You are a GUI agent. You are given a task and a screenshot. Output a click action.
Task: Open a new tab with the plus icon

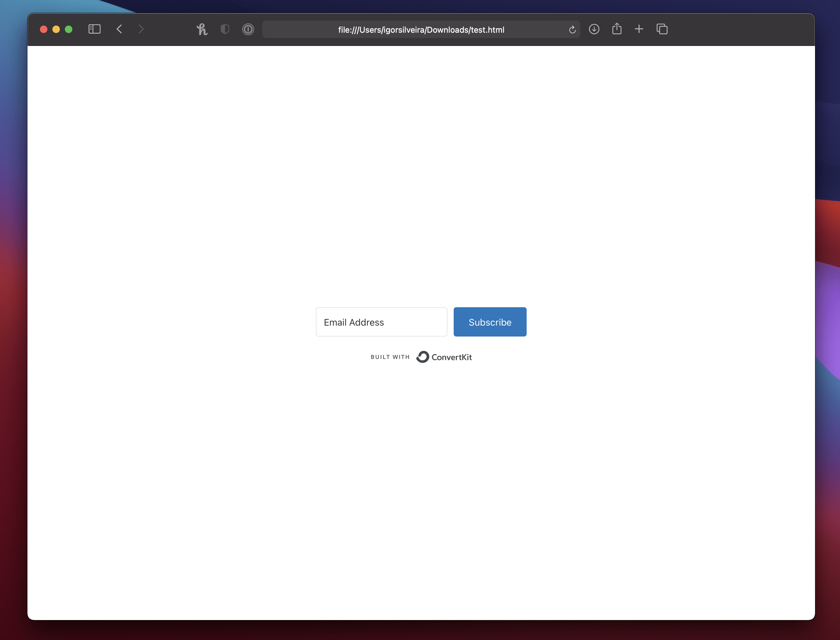click(639, 29)
